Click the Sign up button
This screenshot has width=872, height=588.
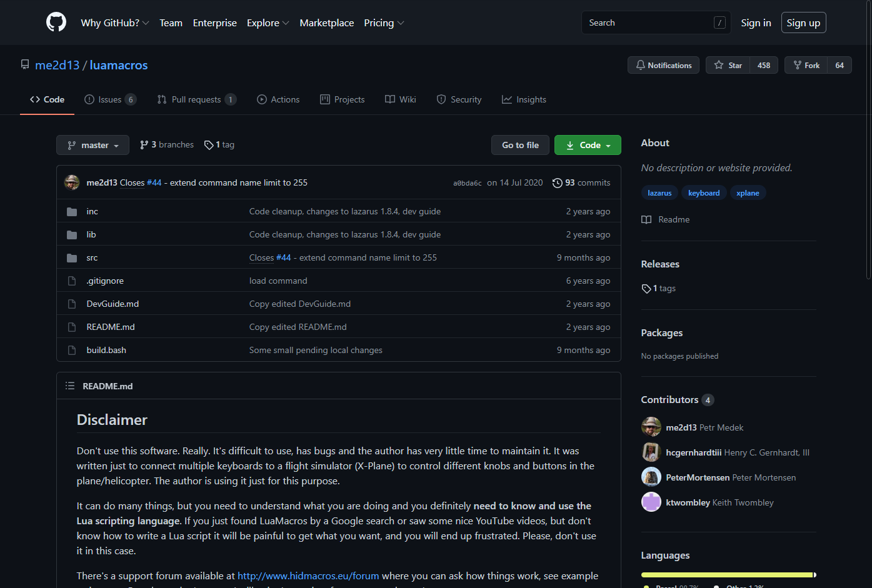point(804,22)
